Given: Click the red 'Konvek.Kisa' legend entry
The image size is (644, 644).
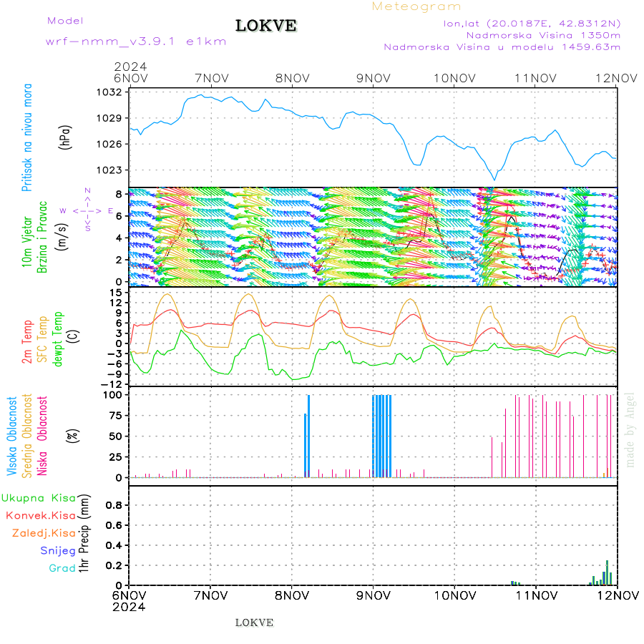Looking at the screenshot, I should (41, 516).
